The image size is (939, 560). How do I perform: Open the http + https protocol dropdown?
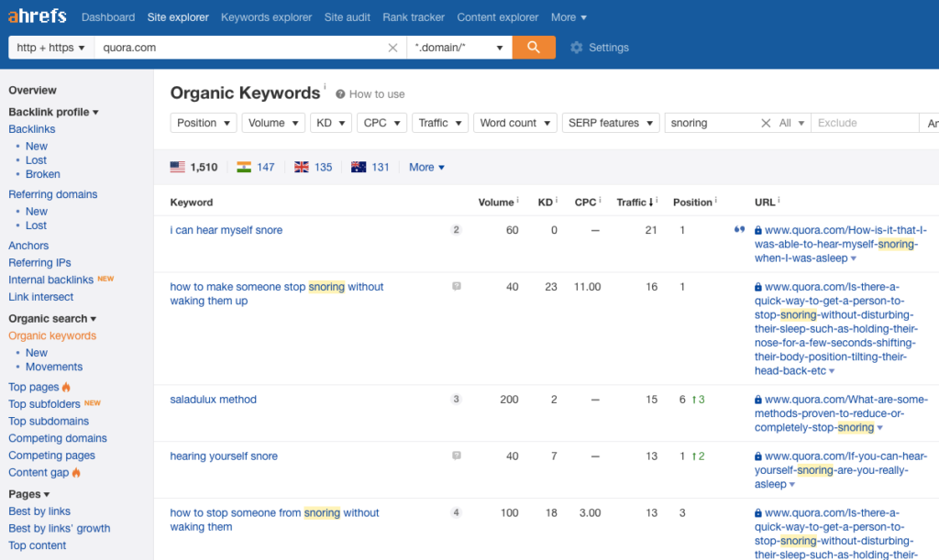[x=51, y=48]
